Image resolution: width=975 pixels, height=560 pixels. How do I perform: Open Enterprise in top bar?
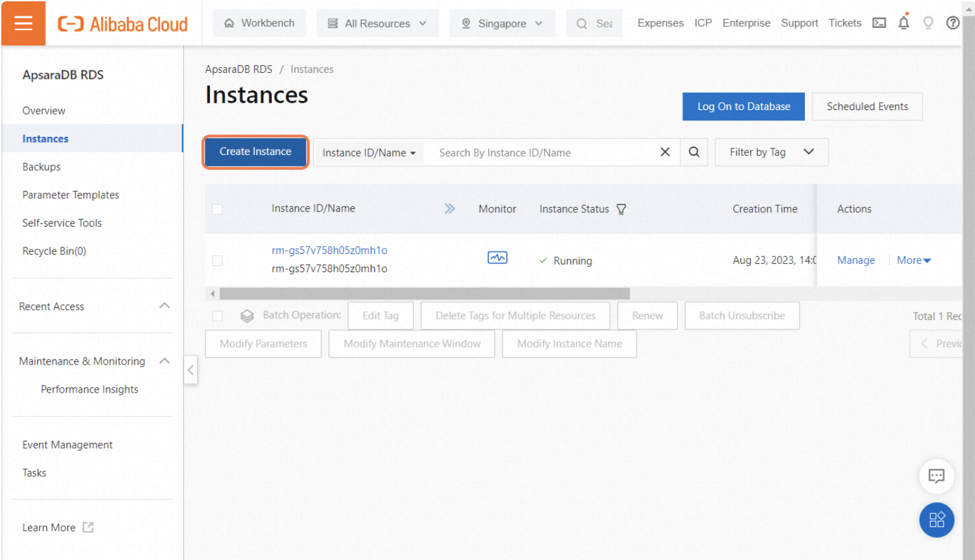point(746,23)
